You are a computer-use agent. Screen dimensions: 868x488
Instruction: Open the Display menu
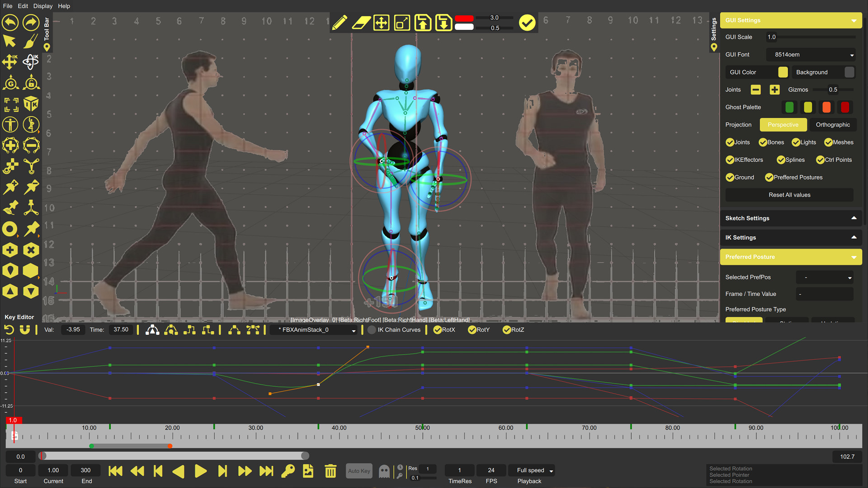coord(42,6)
